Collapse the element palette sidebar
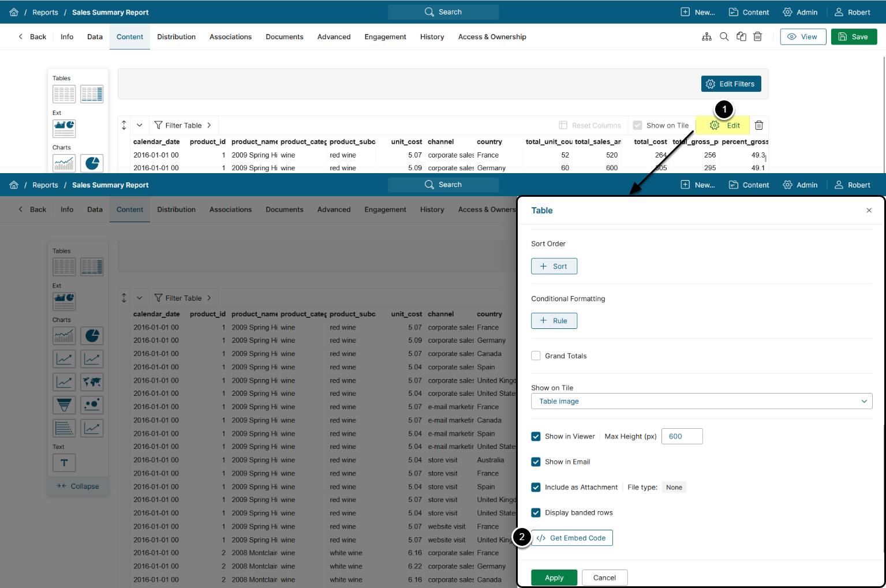886x588 pixels. tap(78, 486)
